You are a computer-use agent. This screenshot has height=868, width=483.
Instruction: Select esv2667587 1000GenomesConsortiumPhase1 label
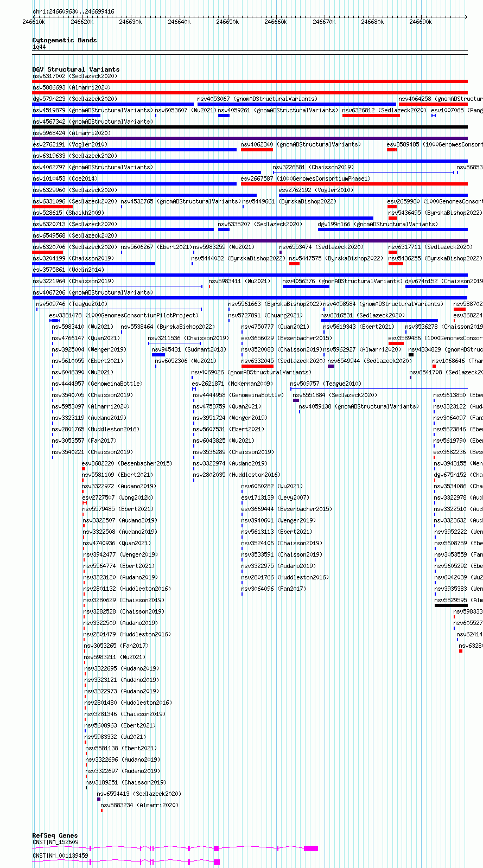click(x=306, y=178)
